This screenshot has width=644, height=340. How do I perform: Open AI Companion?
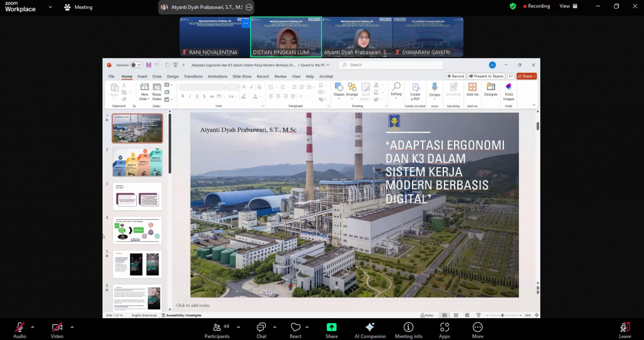click(x=370, y=330)
